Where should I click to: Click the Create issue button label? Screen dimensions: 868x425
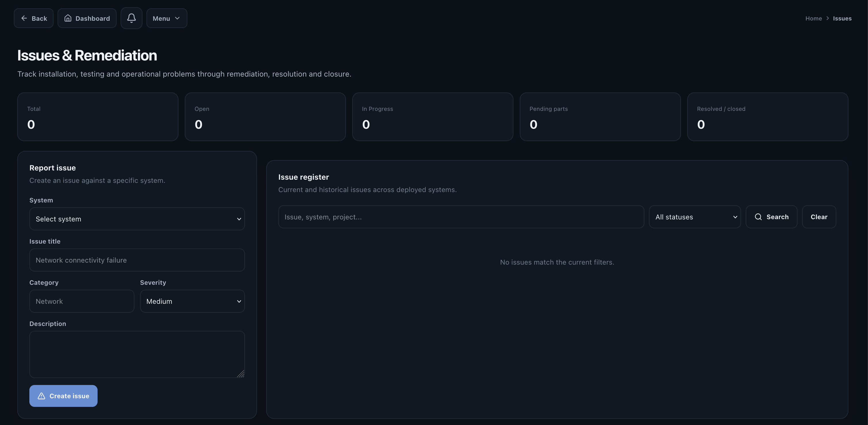[69, 396]
